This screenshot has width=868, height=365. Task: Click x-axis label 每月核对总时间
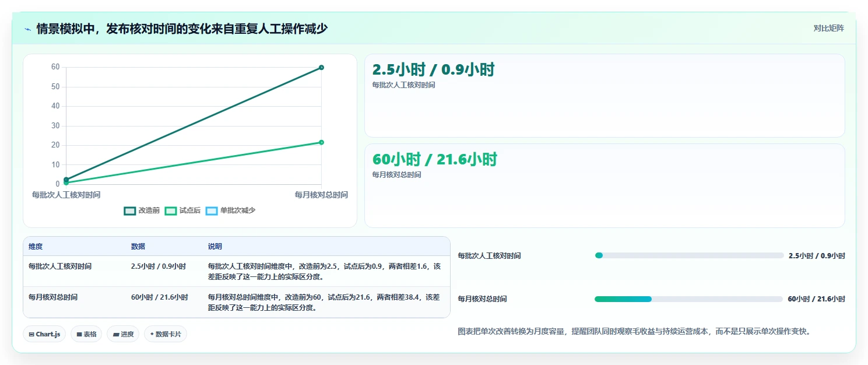321,195
